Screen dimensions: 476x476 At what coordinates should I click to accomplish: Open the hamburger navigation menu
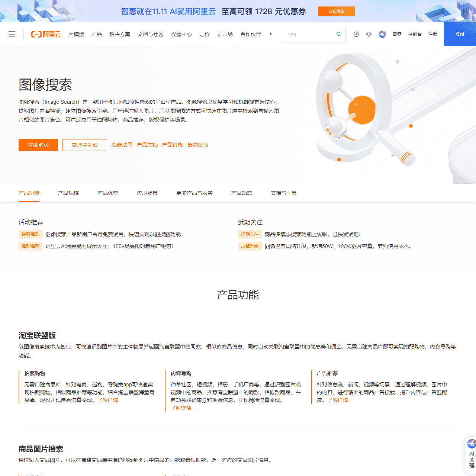tap(12, 34)
